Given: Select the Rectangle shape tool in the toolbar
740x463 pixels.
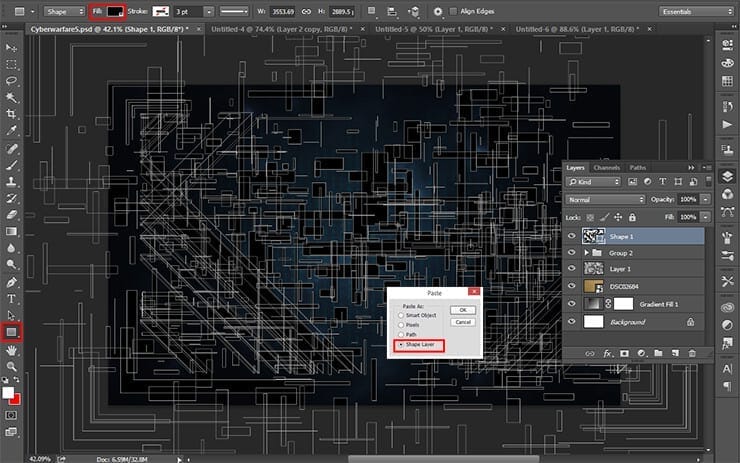Looking at the screenshot, I should pos(13,332).
